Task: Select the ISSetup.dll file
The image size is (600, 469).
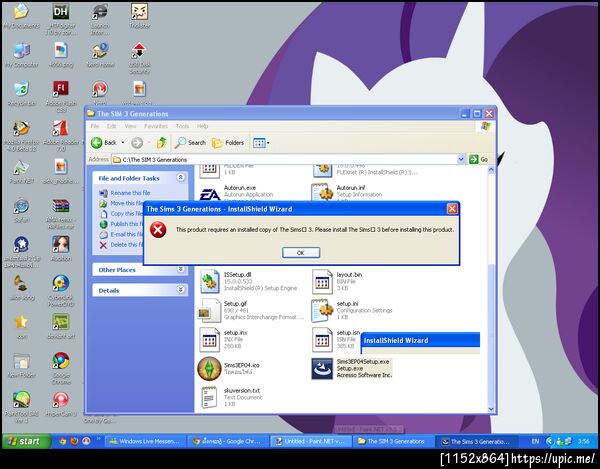Action: coord(248,282)
